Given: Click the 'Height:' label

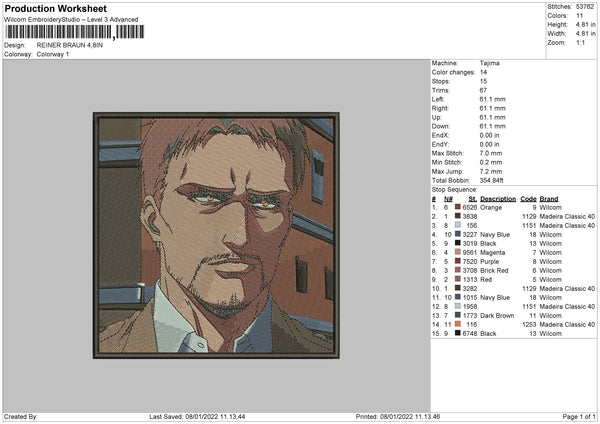Looking at the screenshot, I should click(x=557, y=24).
